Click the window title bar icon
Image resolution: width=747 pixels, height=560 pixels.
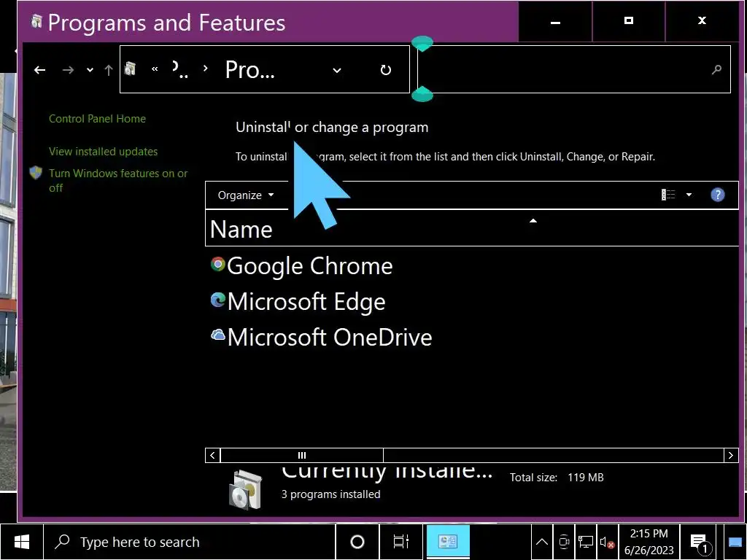click(36, 21)
